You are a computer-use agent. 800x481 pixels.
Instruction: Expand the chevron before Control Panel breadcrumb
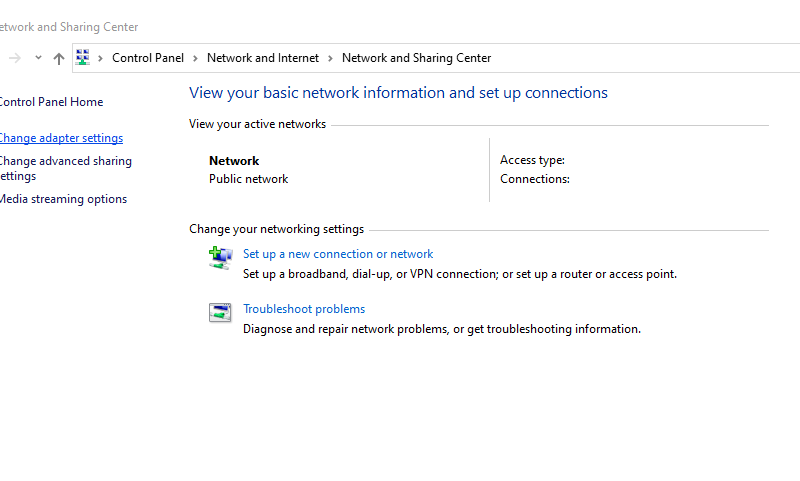[x=101, y=58]
